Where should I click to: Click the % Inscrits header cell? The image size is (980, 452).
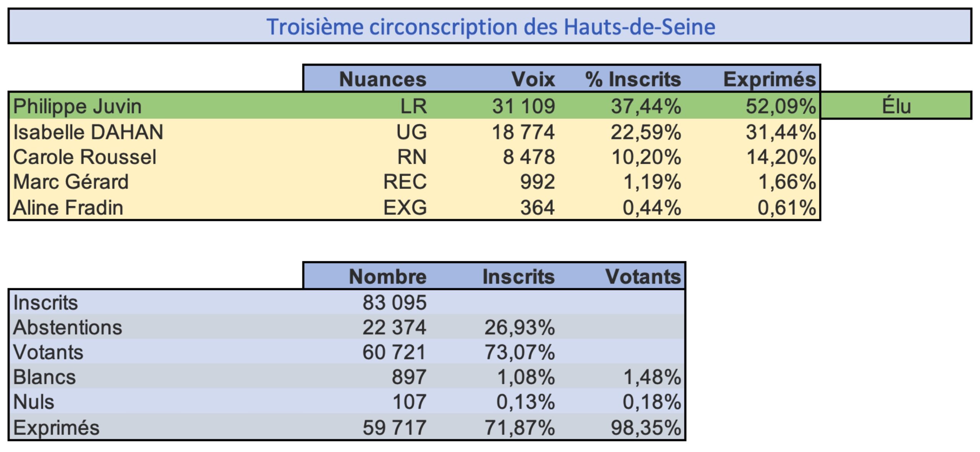point(633,79)
